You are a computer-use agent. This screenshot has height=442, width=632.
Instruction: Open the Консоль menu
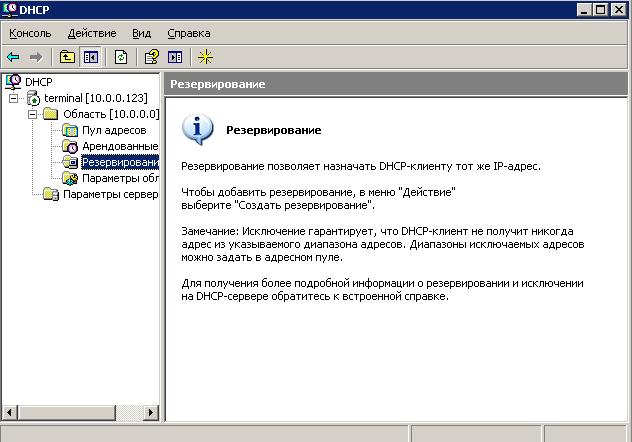[x=30, y=33]
